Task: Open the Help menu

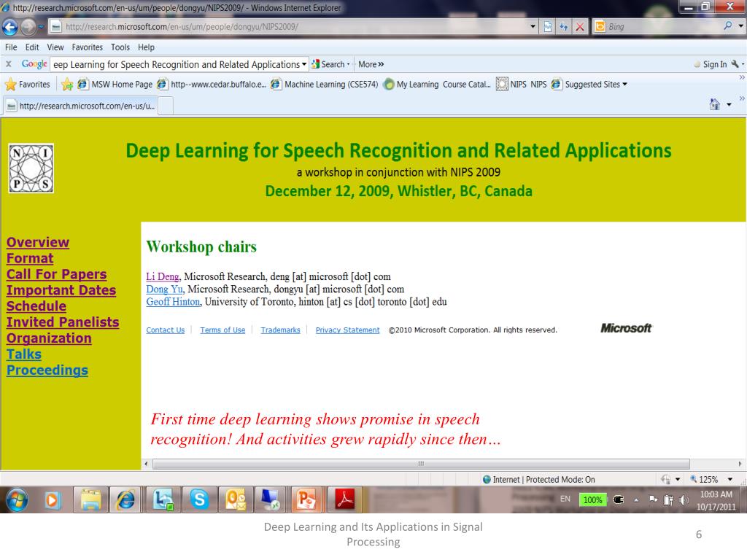Action: (146, 47)
